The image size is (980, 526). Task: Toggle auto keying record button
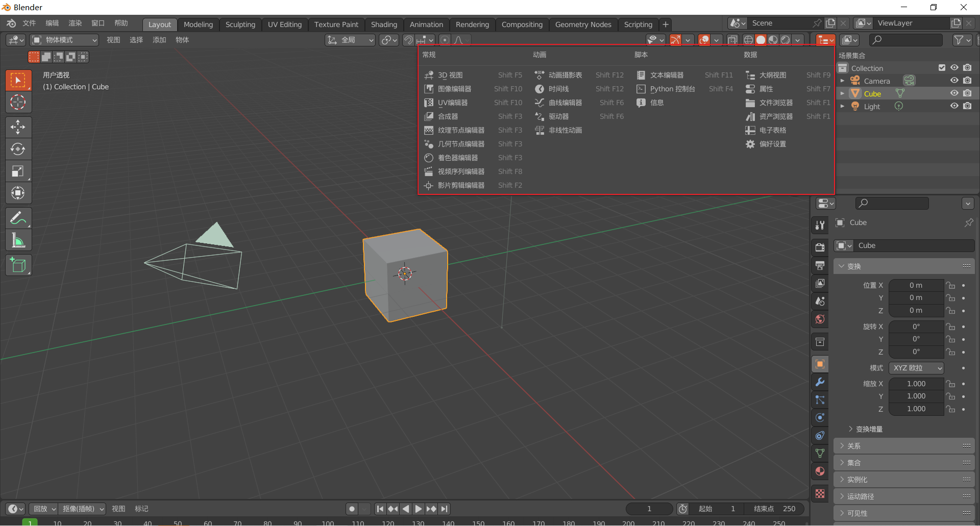click(352, 509)
